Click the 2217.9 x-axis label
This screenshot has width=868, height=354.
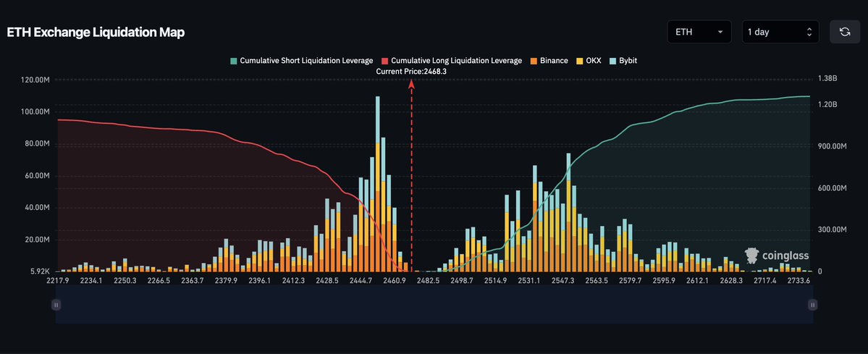coord(58,280)
